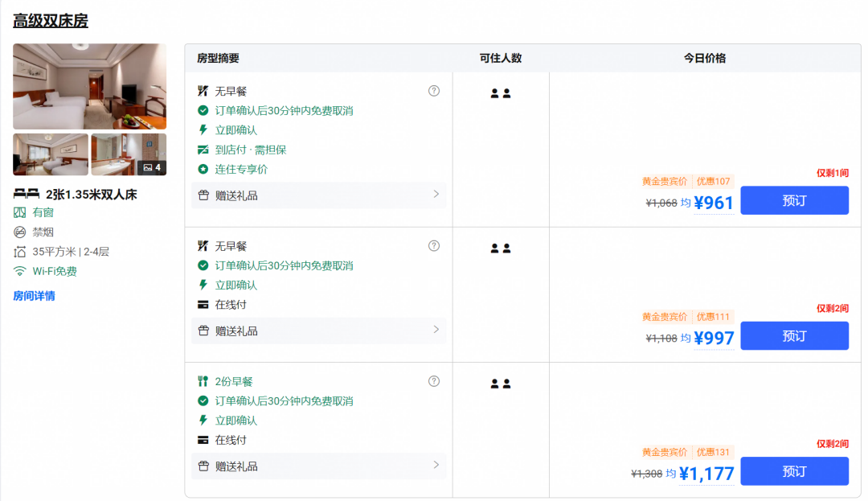Screen dimensions: 868x501
Task: Expand 赠送礼品 chevron in the ¥961 offer
Action: coord(436,195)
